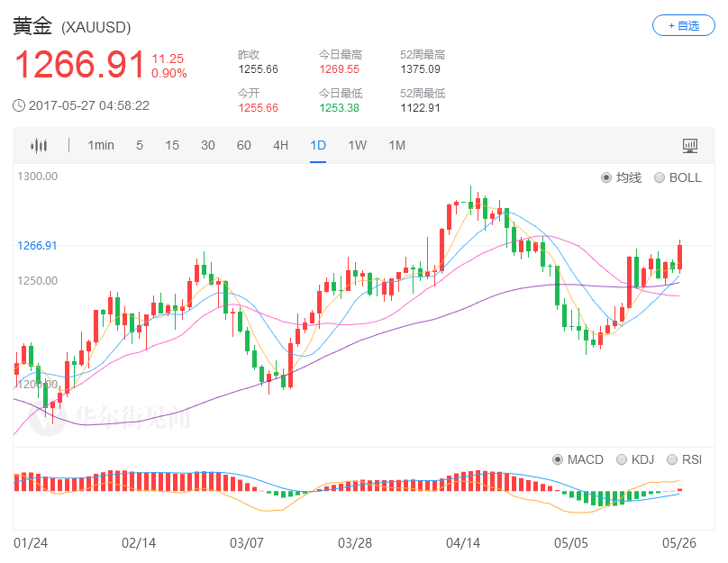Screen dimensions: 728x563
Task: Switch to the 1W weekly tab
Action: tap(358, 145)
